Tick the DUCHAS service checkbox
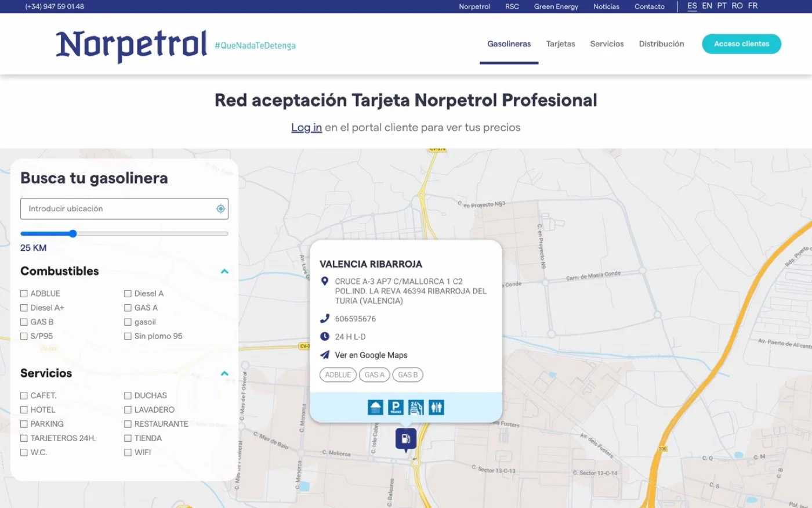The width and height of the screenshot is (812, 508). (x=128, y=396)
